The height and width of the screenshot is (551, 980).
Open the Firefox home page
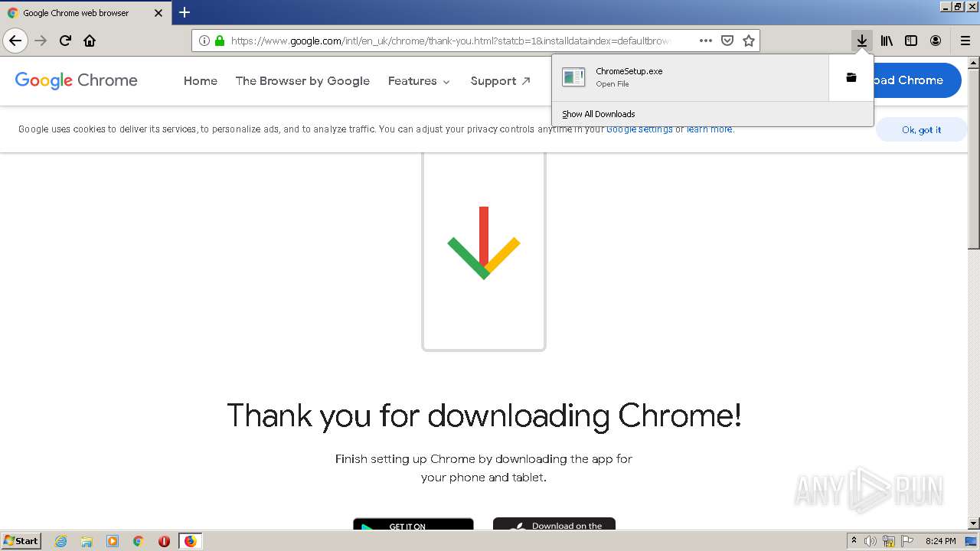click(x=90, y=41)
